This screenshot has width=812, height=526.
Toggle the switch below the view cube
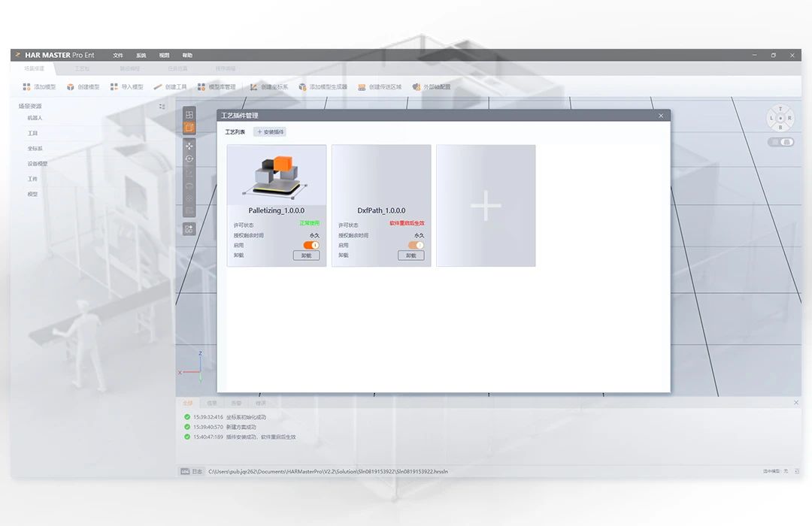781,142
